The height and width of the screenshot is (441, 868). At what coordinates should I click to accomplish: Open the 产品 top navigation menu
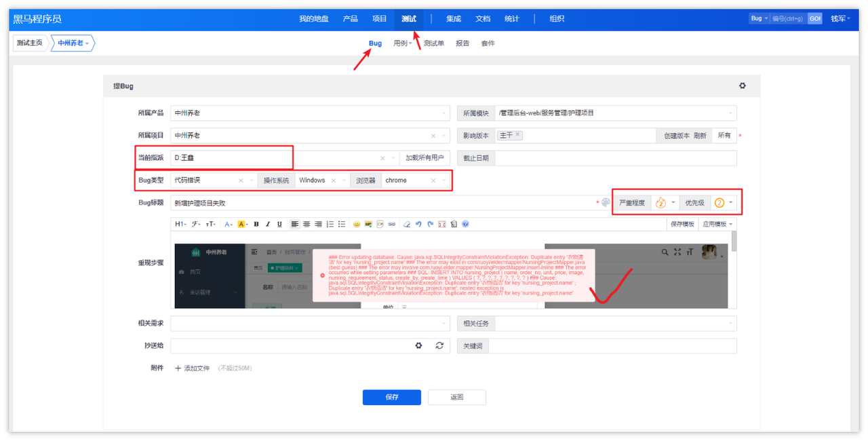pos(351,19)
